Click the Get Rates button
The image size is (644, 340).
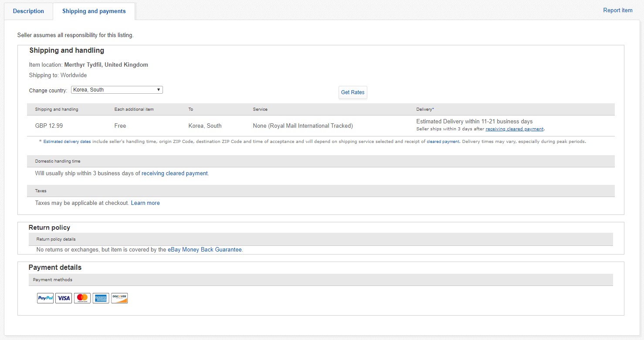353,92
